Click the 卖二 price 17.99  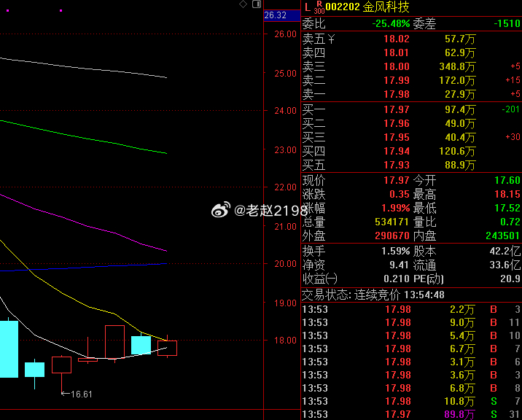[396, 80]
